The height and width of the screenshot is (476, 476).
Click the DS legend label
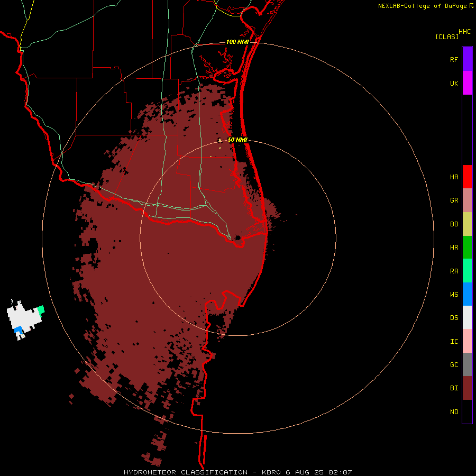pos(454,318)
